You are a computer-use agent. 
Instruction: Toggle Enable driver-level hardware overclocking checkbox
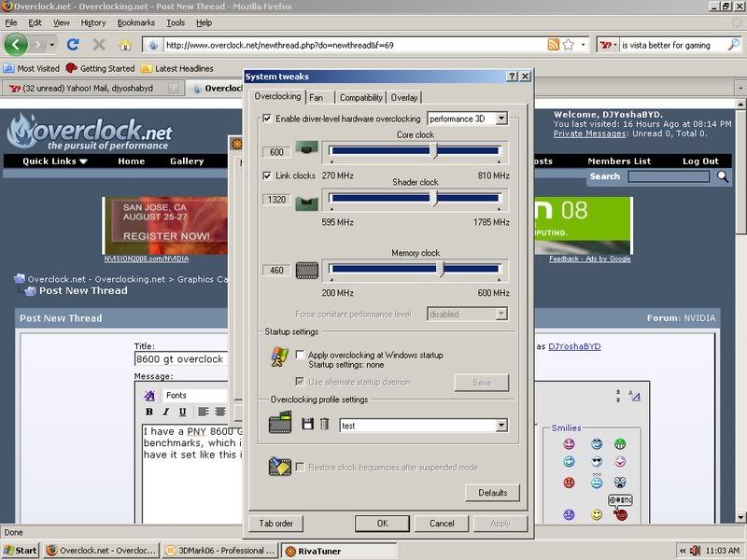click(x=268, y=119)
